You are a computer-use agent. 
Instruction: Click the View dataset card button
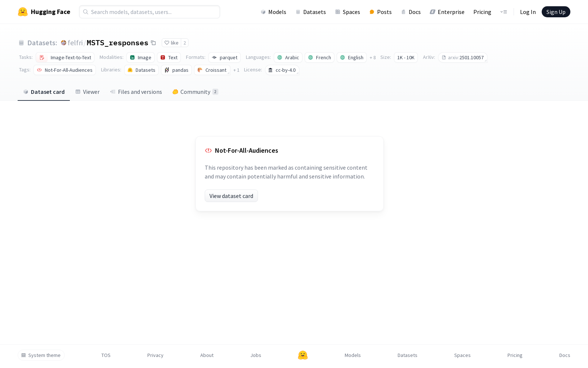point(231,196)
